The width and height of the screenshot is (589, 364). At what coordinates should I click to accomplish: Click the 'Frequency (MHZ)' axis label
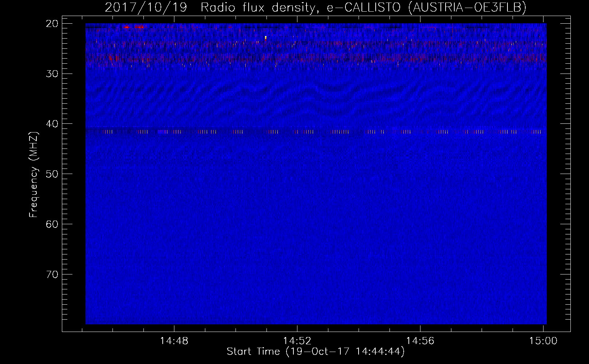33,175
